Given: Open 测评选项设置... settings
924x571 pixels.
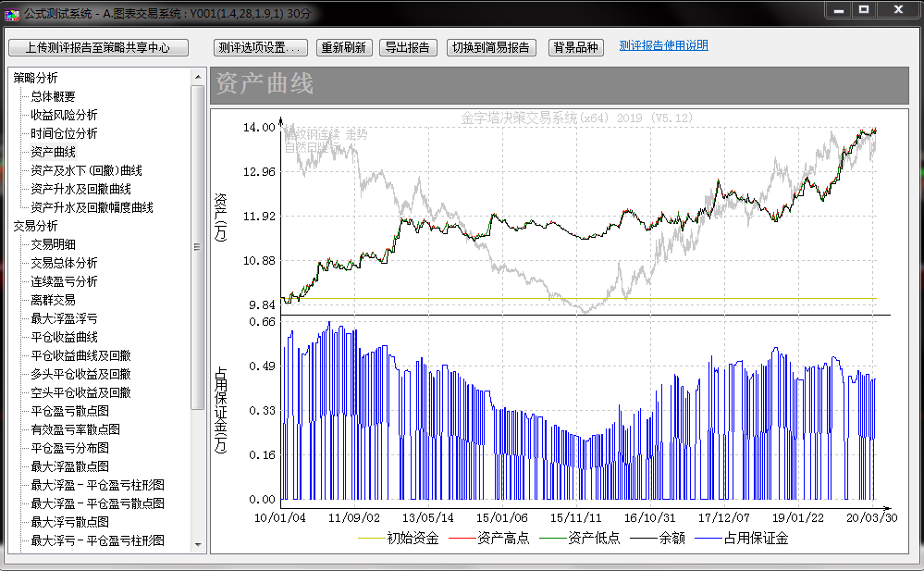Looking at the screenshot, I should 261,48.
